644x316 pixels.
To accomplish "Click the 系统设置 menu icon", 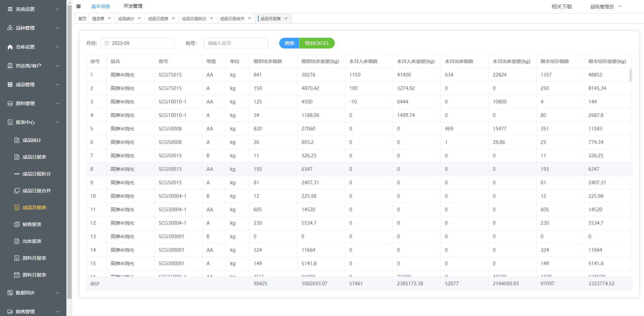I will pos(10,9).
